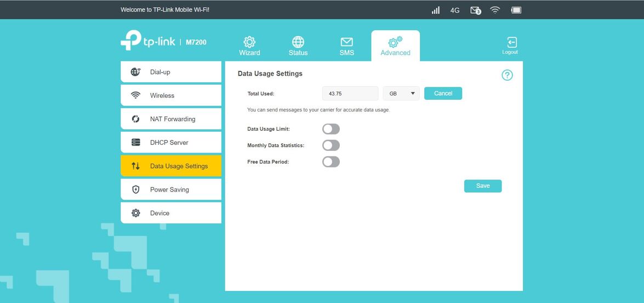Viewport: 644px width, 303px height.
Task: Turn on Monthly Data Statistics switch
Action: click(331, 145)
